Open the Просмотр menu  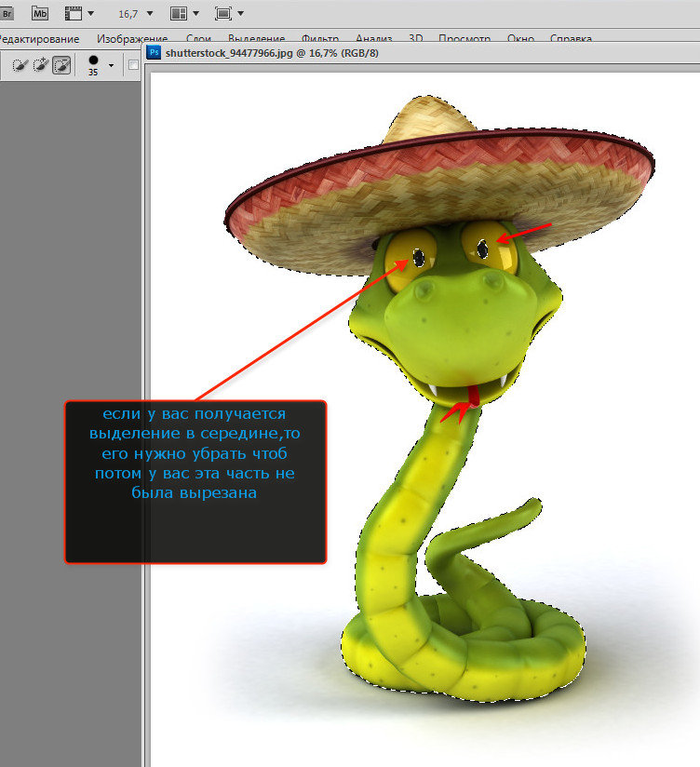point(464,39)
